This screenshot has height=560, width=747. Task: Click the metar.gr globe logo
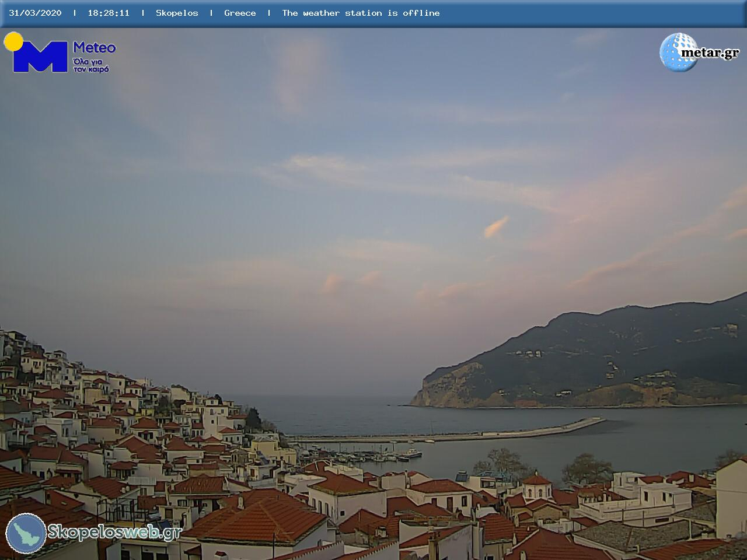[678, 52]
